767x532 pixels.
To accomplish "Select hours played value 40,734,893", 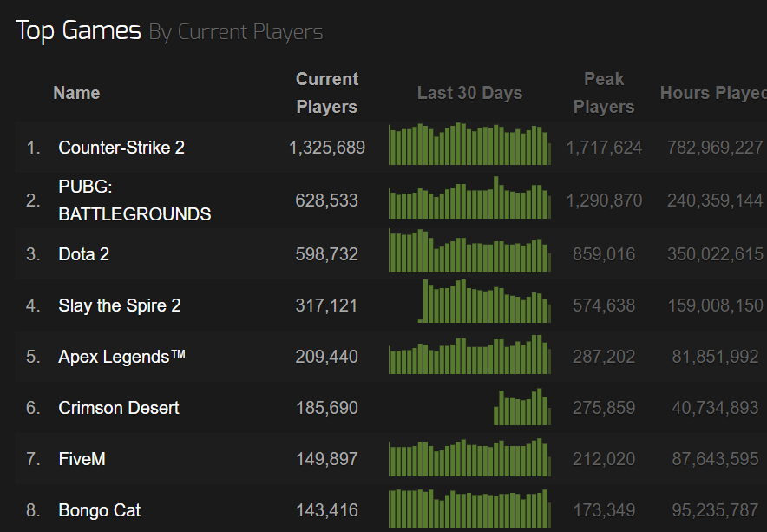I will coord(715,408).
